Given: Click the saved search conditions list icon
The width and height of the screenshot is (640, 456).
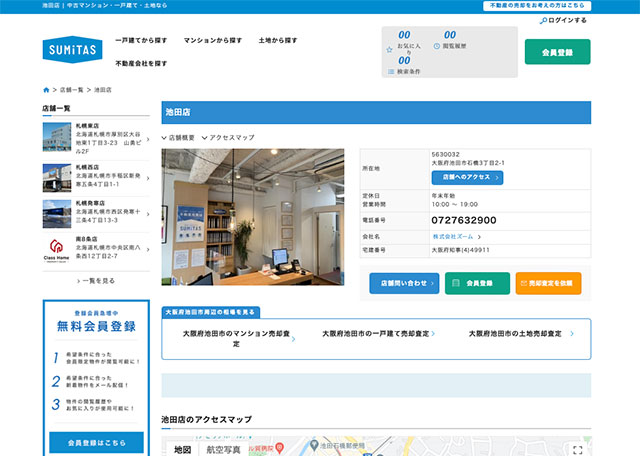Looking at the screenshot, I should pyautogui.click(x=391, y=71).
